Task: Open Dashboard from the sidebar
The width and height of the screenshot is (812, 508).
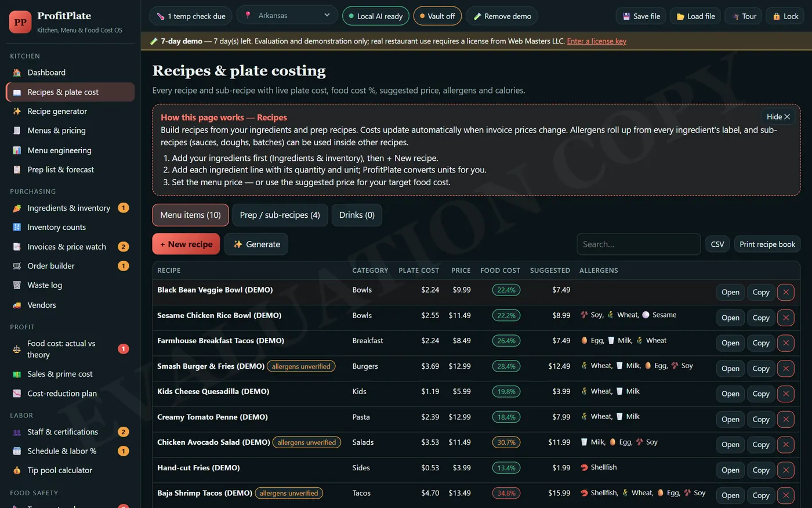Action: coord(70,73)
